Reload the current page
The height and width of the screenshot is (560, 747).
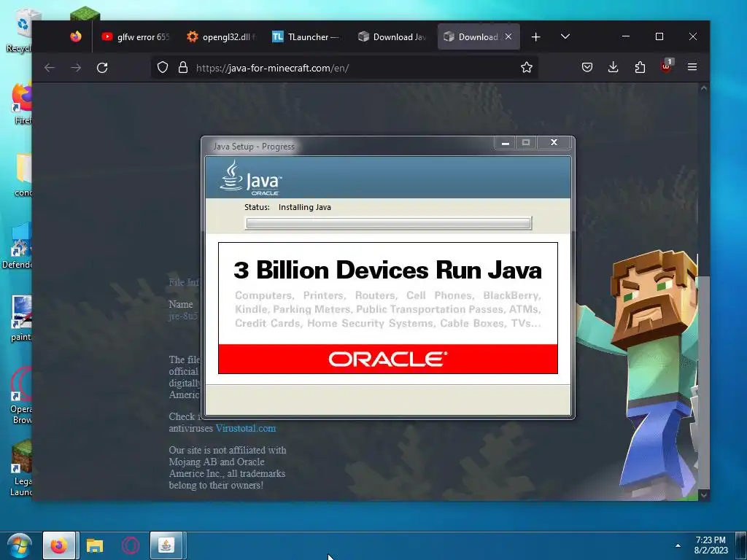(x=102, y=68)
